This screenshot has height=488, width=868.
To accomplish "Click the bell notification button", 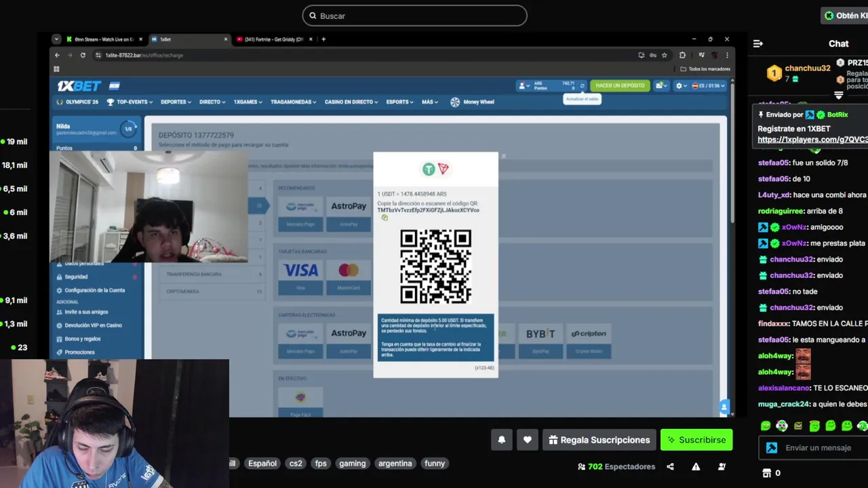I will [502, 440].
